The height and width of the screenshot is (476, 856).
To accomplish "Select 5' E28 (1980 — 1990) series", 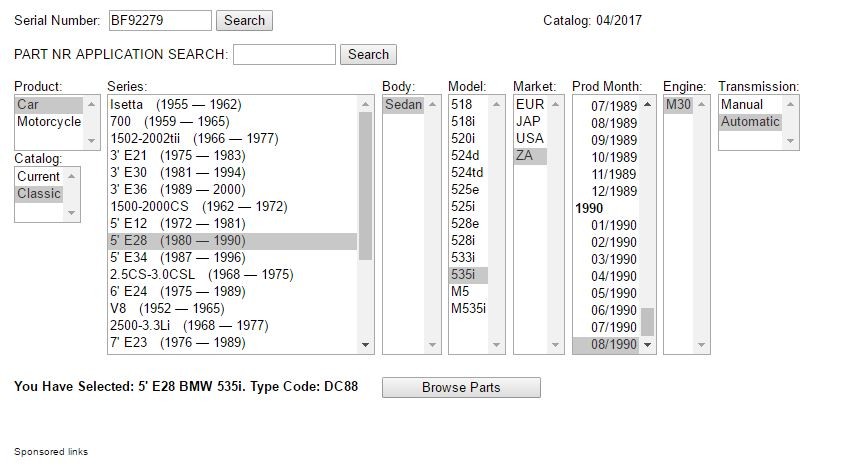I will click(x=233, y=240).
